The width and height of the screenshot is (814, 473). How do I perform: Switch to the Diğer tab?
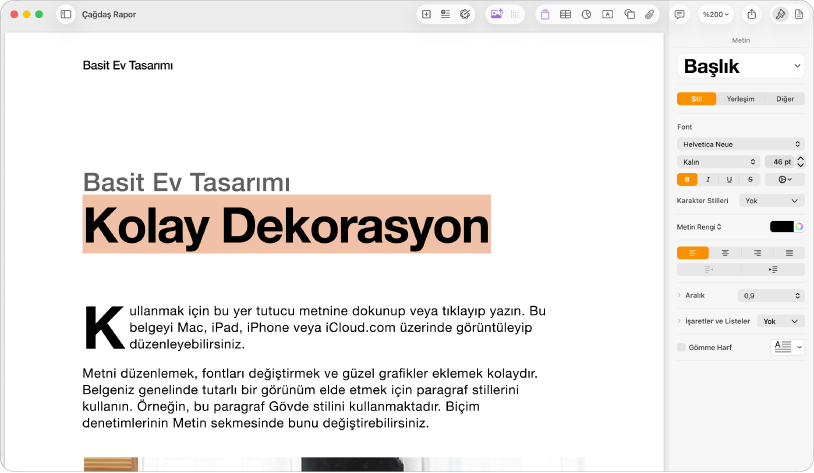coord(785,99)
